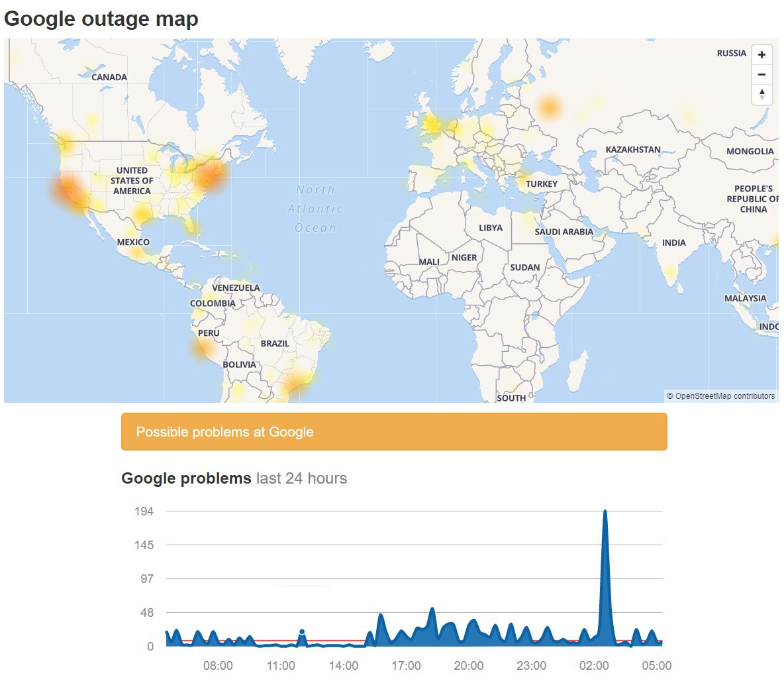
Task: Click the KAZAKHSTAN label on the map
Action: coord(633,150)
